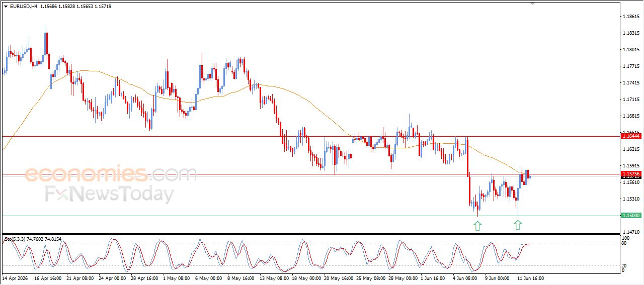Click the 1.17115 price scale value
The height and width of the screenshot is (285, 644).
pyautogui.click(x=631, y=100)
